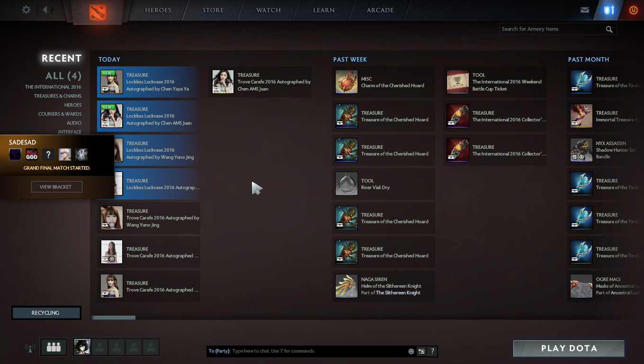Click the Dota 2 logo home button
The height and width of the screenshot is (364, 644).
point(98,12)
